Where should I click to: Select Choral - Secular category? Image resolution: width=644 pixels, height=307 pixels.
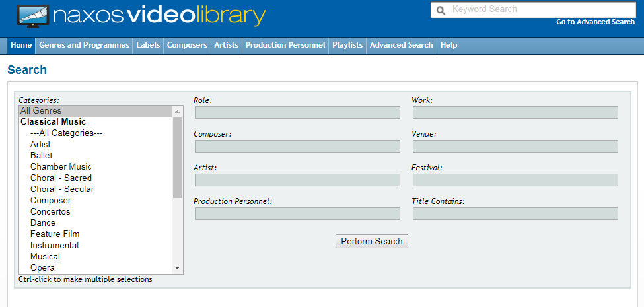tap(95, 189)
